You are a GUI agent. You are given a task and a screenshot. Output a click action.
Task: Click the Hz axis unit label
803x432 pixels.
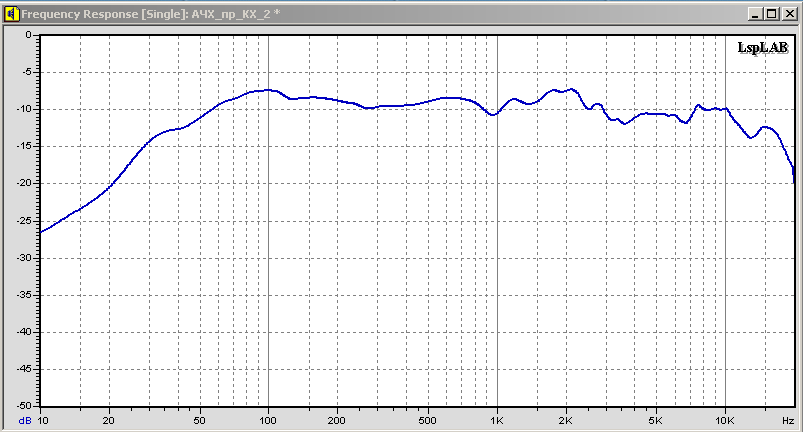(x=788, y=421)
